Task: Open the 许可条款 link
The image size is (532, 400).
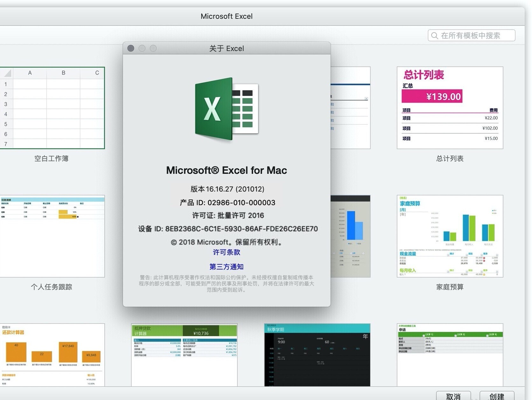Action: coord(227,252)
